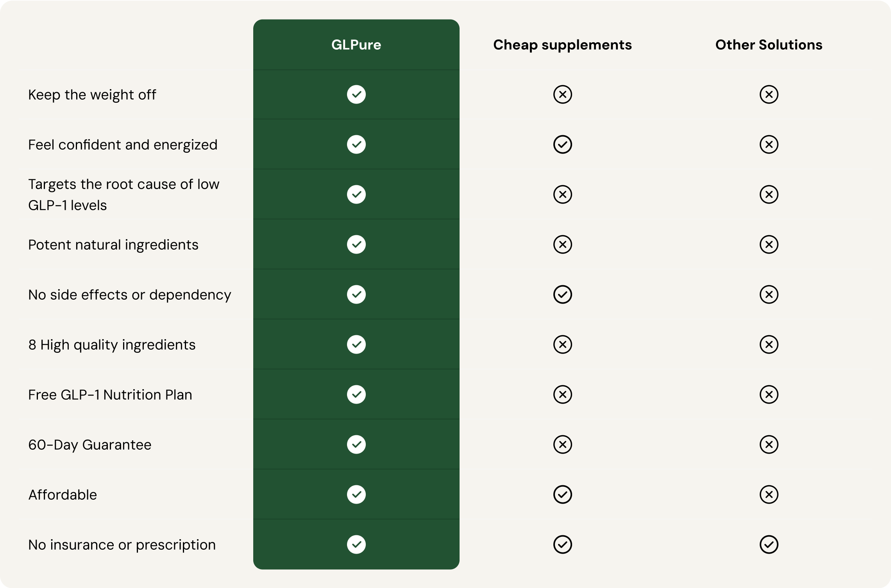Click Cheap supplements checkmark in Affordable row

562,495
